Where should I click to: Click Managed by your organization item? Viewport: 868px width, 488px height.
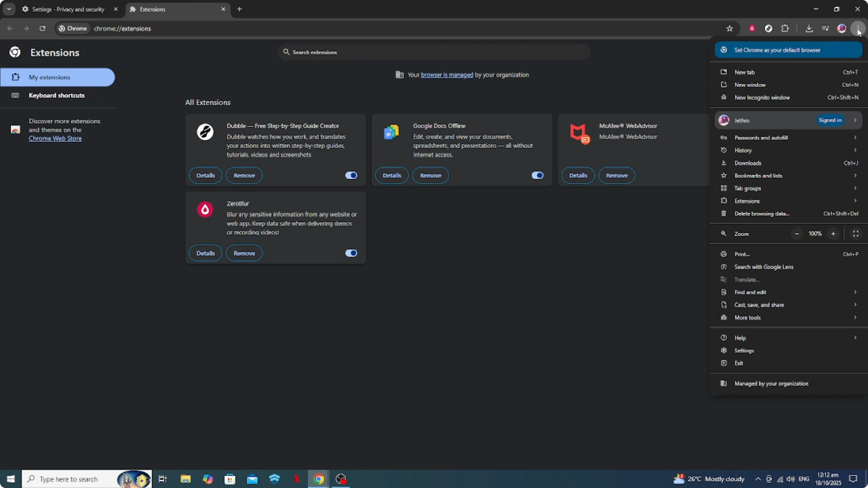(789, 384)
